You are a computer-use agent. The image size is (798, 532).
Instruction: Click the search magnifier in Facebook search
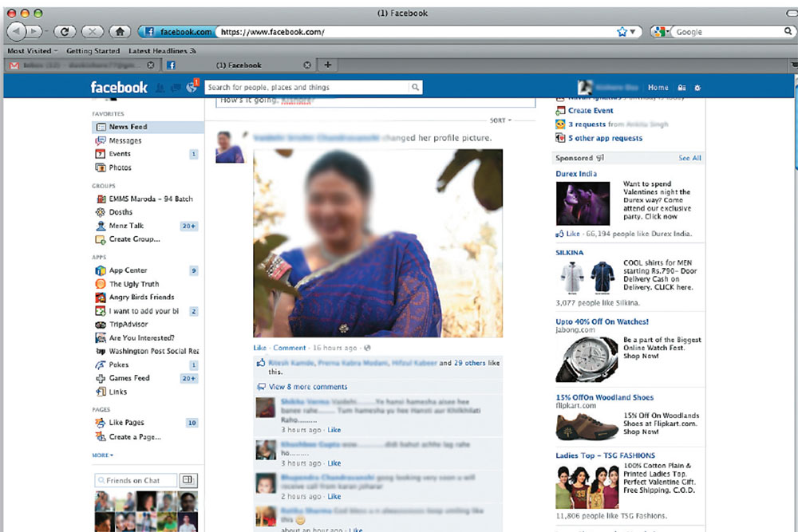[416, 88]
